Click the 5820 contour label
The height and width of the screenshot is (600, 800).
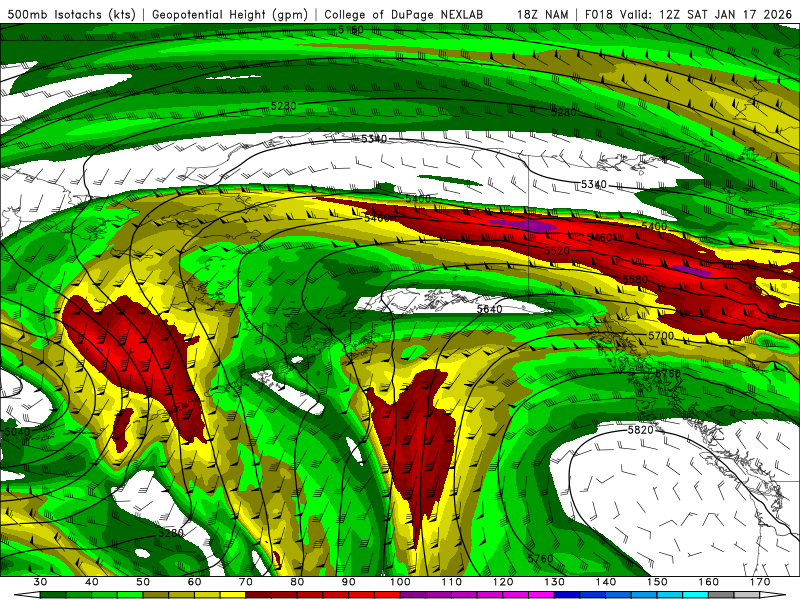click(640, 430)
